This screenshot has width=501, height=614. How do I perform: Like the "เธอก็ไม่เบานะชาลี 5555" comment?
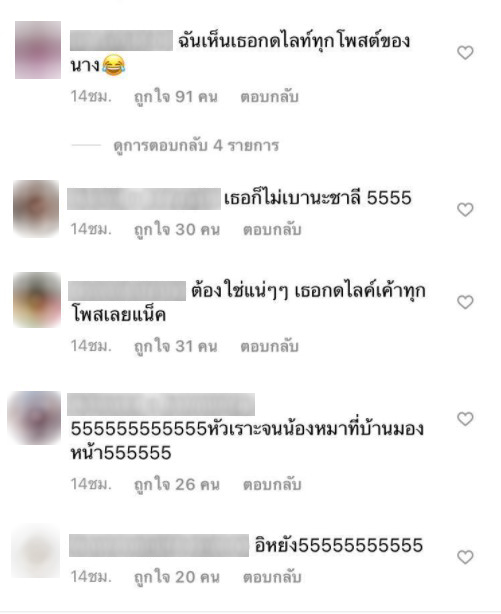tap(465, 209)
